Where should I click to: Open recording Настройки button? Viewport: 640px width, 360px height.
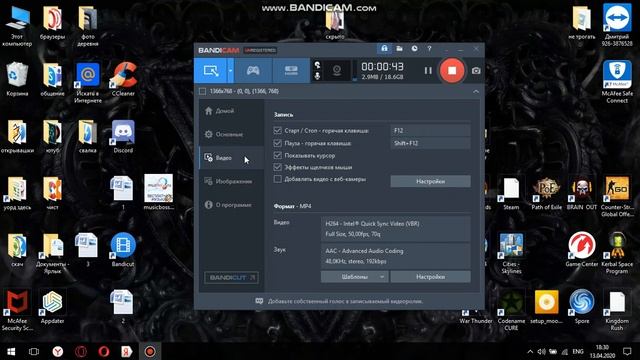pyautogui.click(x=430, y=181)
